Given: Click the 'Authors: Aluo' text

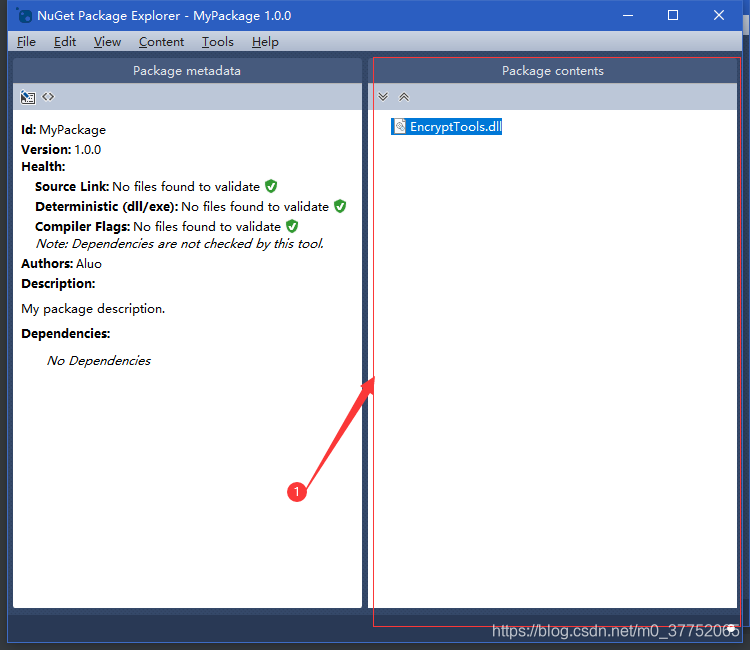Looking at the screenshot, I should [61, 264].
